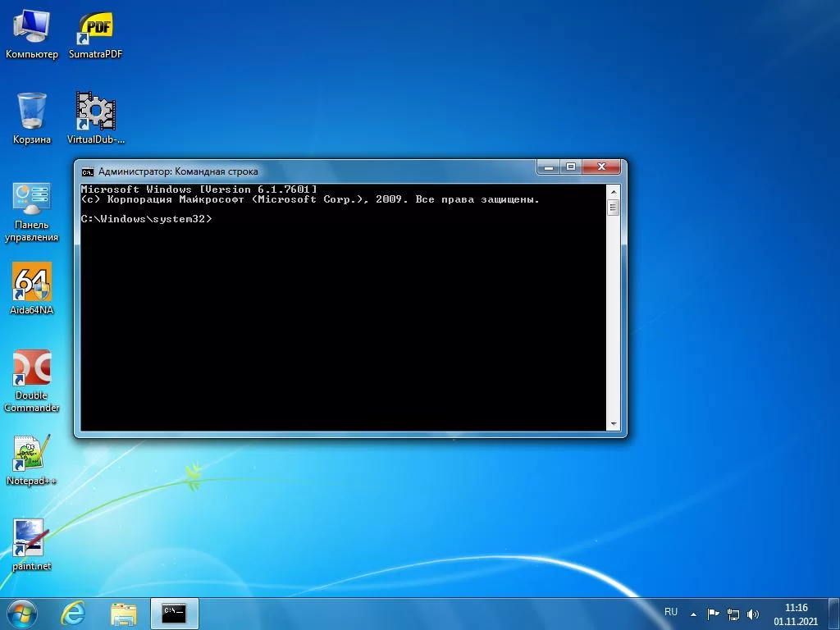Open the Command Prompt title bar system menu icon
840x630 pixels.
pos(87,171)
